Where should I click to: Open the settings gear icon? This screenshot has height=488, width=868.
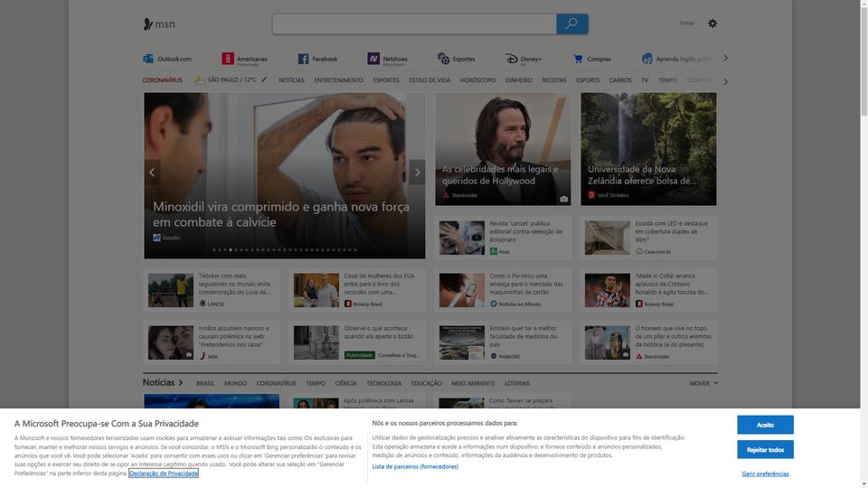[x=712, y=23]
